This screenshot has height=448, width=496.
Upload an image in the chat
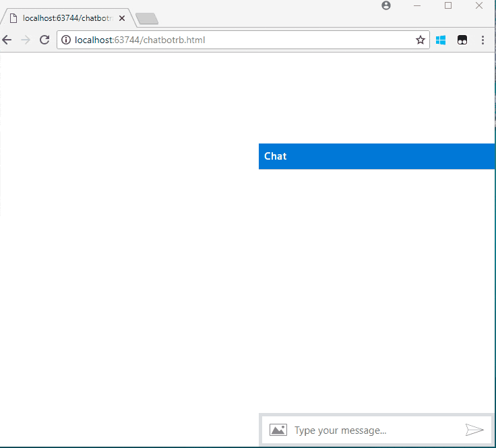tap(278, 430)
